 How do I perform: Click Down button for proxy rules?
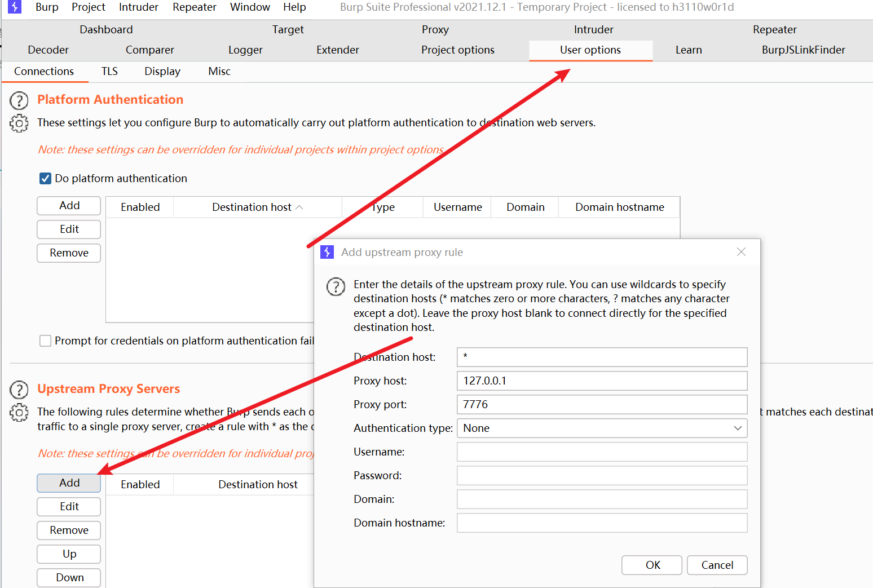point(69,578)
